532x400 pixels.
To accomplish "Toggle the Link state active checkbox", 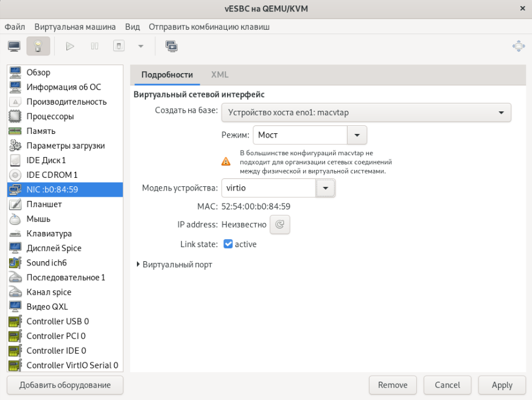I will pyautogui.click(x=228, y=244).
